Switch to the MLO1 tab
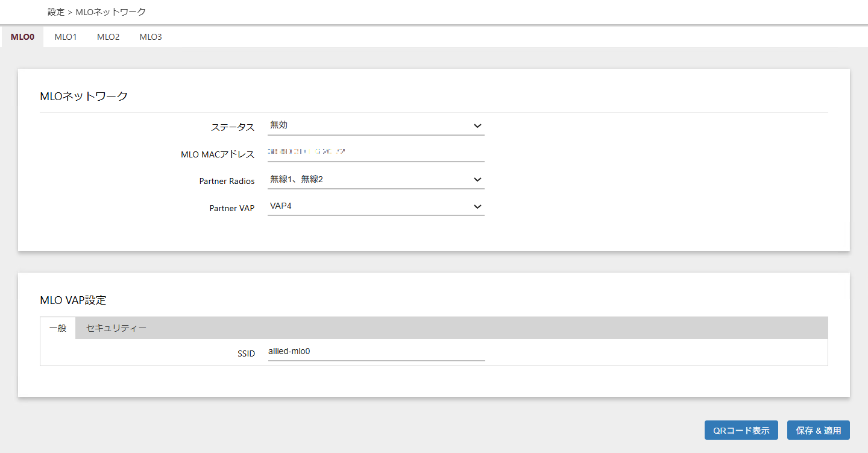This screenshot has height=453, width=868. tap(65, 37)
